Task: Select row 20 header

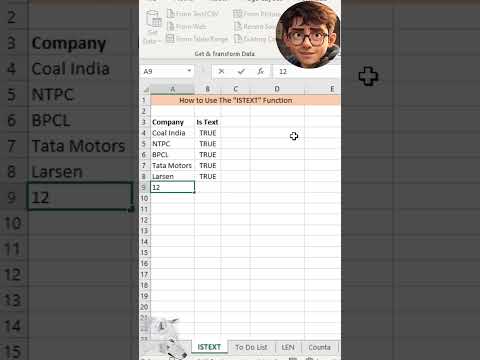Action: [145, 307]
